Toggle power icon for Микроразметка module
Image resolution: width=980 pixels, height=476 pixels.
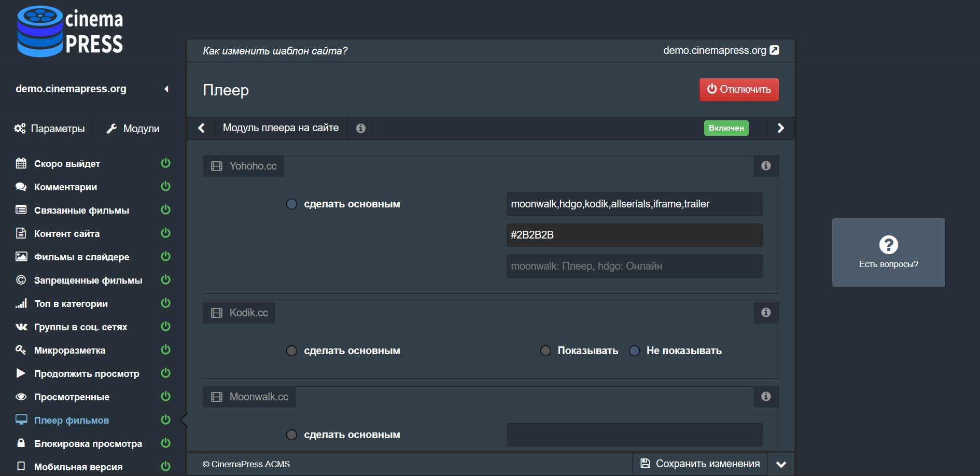165,350
